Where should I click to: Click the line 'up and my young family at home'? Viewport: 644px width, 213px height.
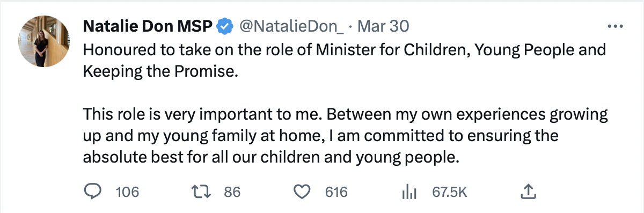(320, 136)
